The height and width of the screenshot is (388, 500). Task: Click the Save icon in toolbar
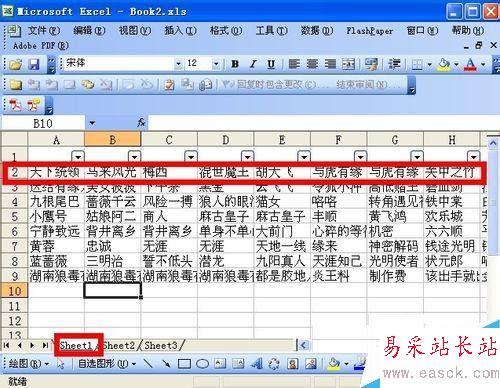point(34,64)
